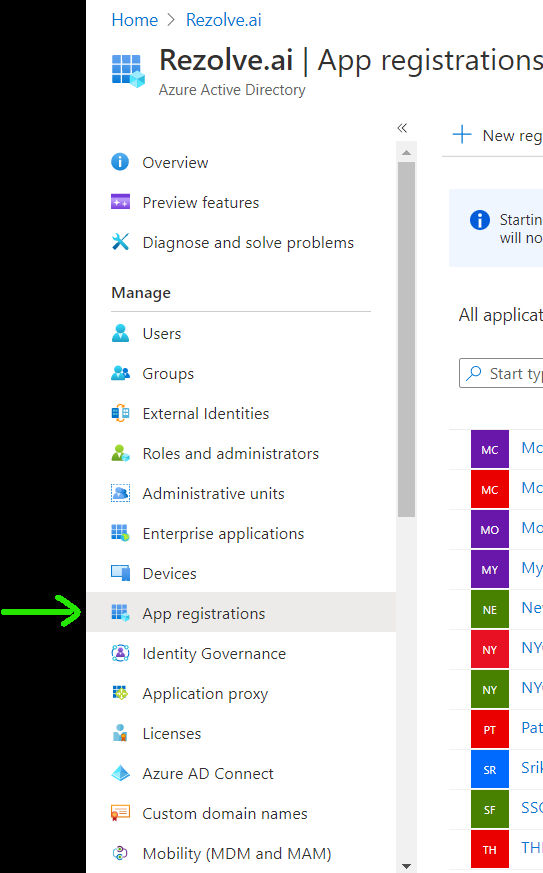Focus the application search input field
543x873 pixels.
501,373
